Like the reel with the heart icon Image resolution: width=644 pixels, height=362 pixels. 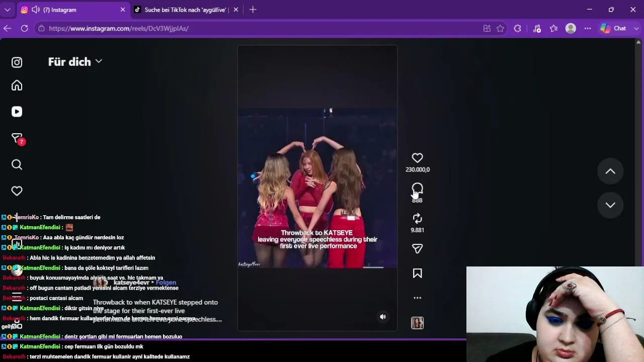coord(417,158)
